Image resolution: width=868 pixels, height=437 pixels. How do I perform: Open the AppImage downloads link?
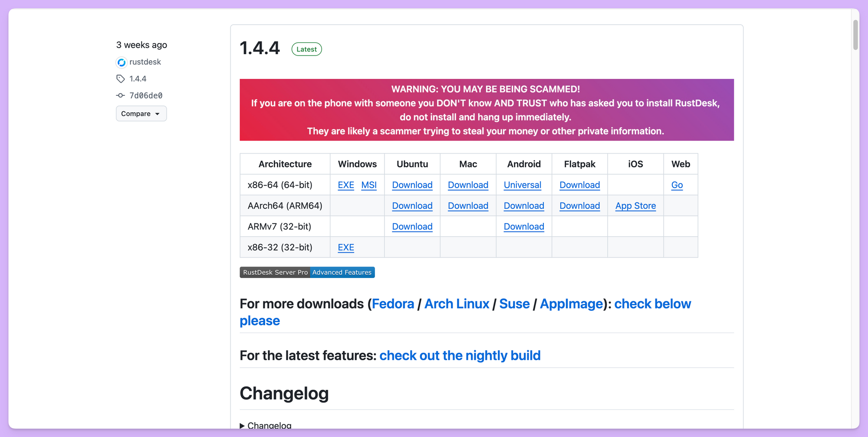click(x=571, y=304)
